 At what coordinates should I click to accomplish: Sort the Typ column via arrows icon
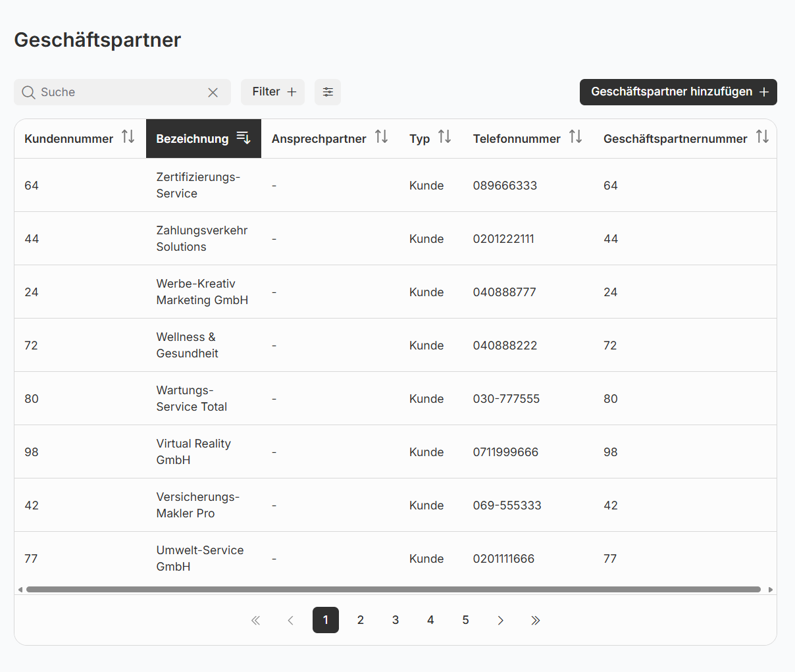pyautogui.click(x=444, y=137)
